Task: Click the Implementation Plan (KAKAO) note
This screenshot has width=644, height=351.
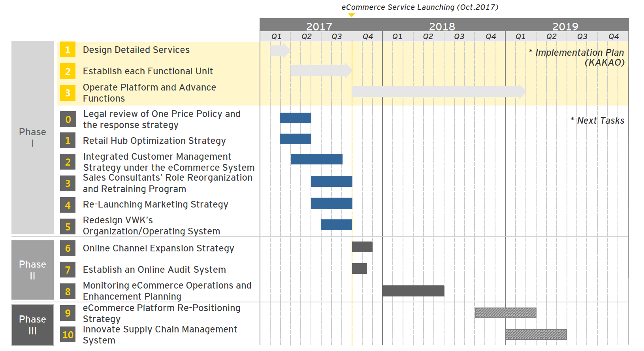Action: click(x=577, y=57)
